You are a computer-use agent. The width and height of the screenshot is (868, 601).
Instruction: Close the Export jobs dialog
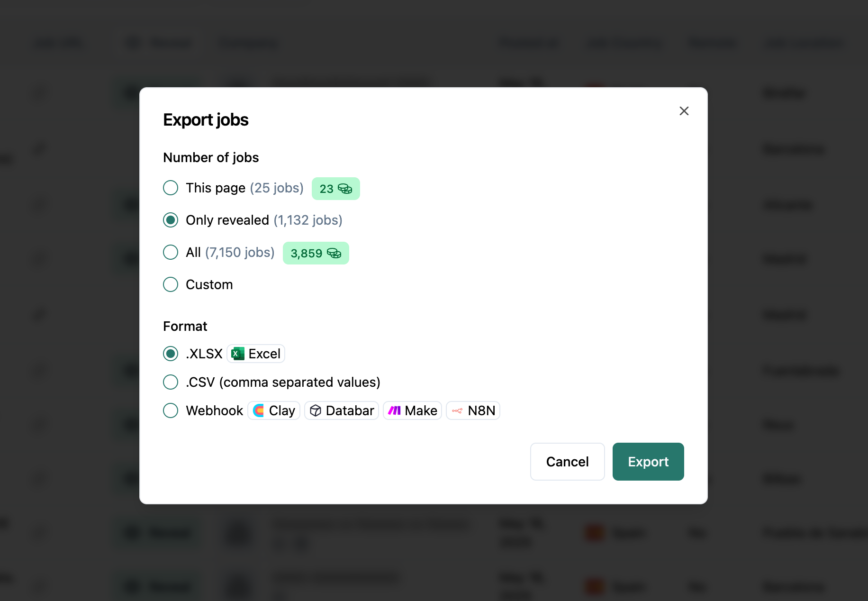click(x=684, y=111)
